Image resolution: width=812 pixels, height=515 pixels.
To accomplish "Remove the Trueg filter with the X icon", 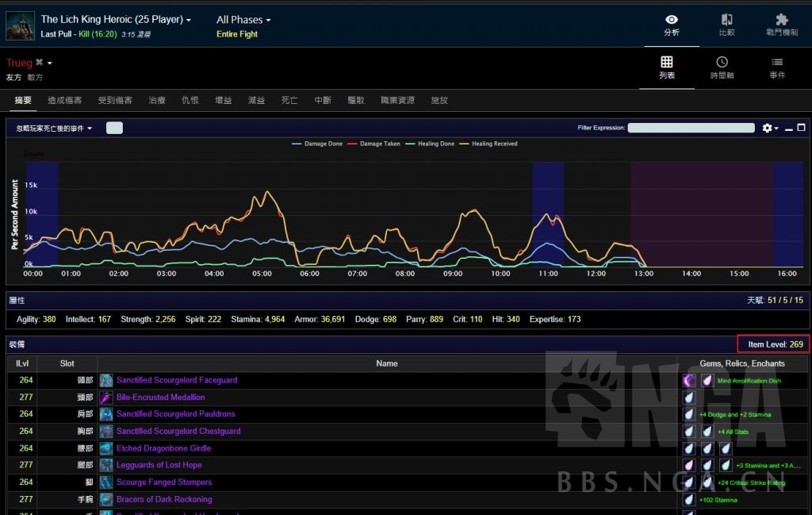I will coord(40,63).
